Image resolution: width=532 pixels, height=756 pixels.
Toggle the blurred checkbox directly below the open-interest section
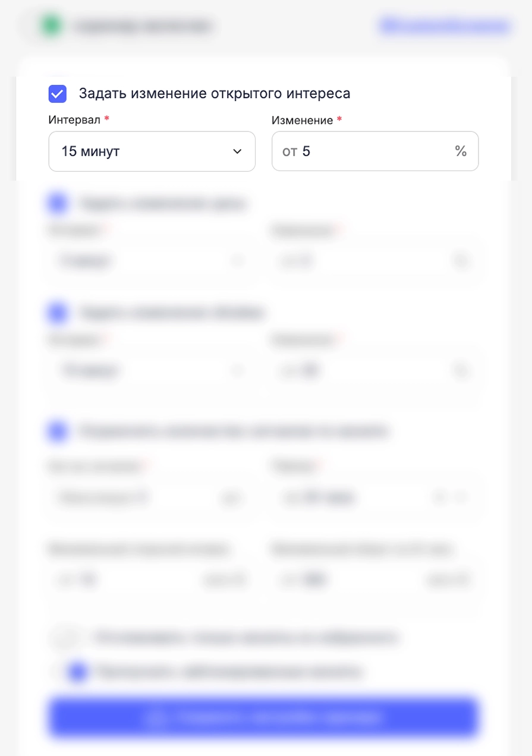tap(58, 203)
